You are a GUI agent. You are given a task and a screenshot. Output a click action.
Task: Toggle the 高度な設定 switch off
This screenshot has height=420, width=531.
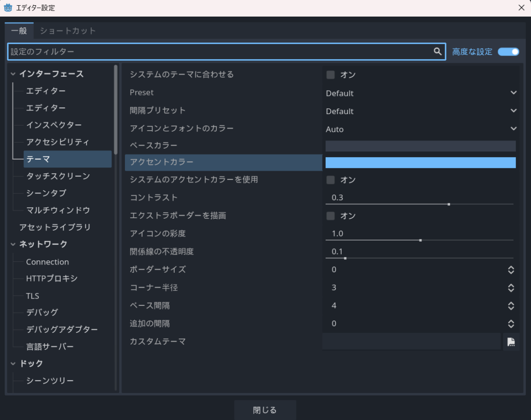pyautogui.click(x=508, y=51)
